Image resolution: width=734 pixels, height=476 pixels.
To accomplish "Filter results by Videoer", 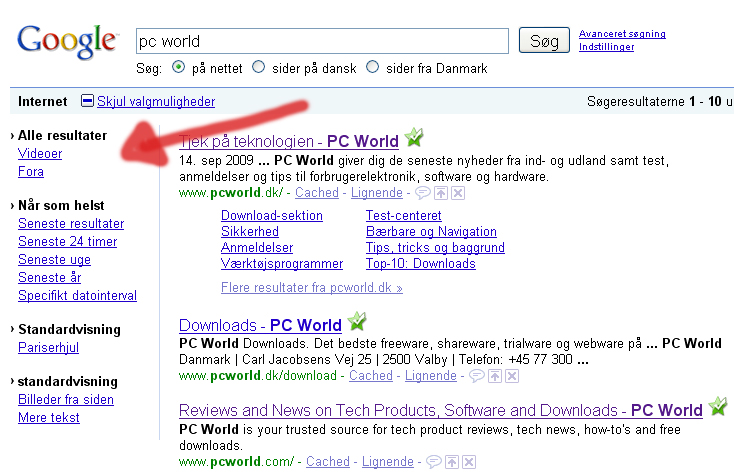I will (x=40, y=154).
